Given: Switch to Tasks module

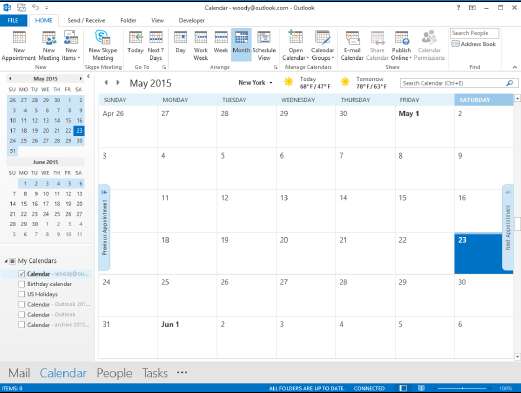Looking at the screenshot, I should (x=155, y=373).
